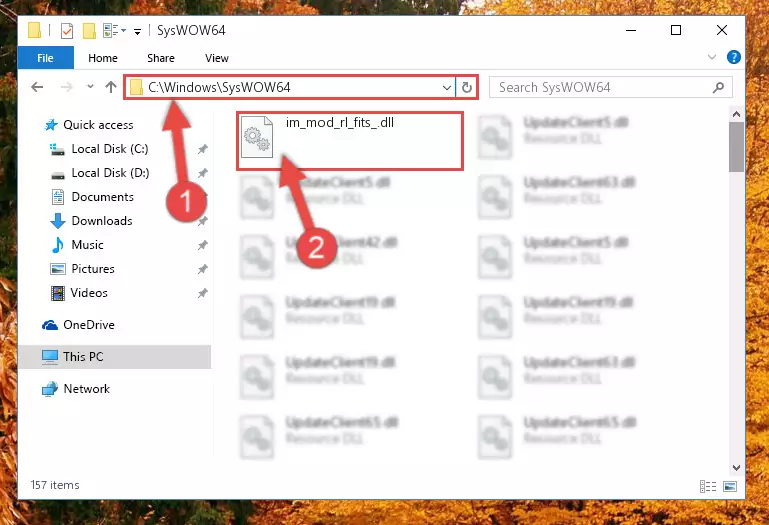
Task: Click the New folder quick access icon
Action: click(x=89, y=30)
